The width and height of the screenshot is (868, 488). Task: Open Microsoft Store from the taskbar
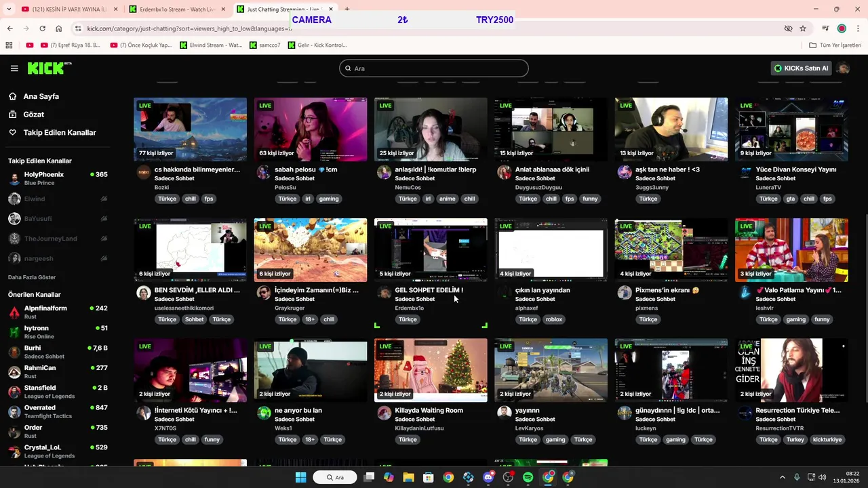pos(428,477)
